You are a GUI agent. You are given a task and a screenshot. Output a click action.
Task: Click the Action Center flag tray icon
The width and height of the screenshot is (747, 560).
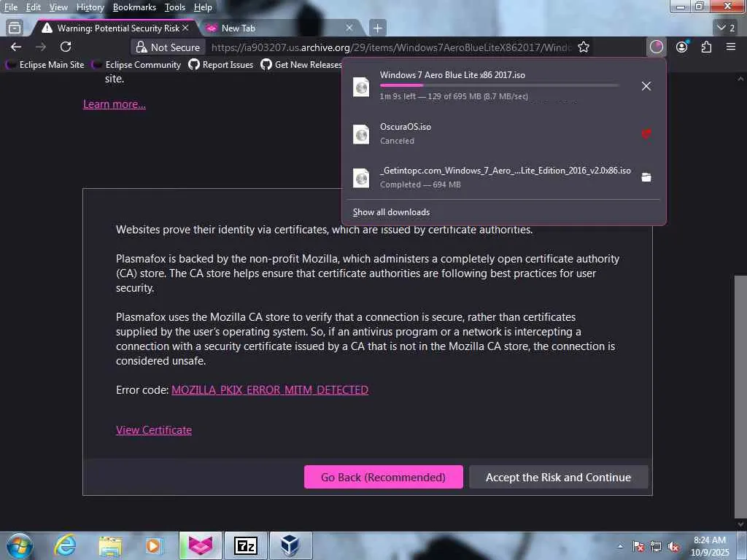pos(638,547)
